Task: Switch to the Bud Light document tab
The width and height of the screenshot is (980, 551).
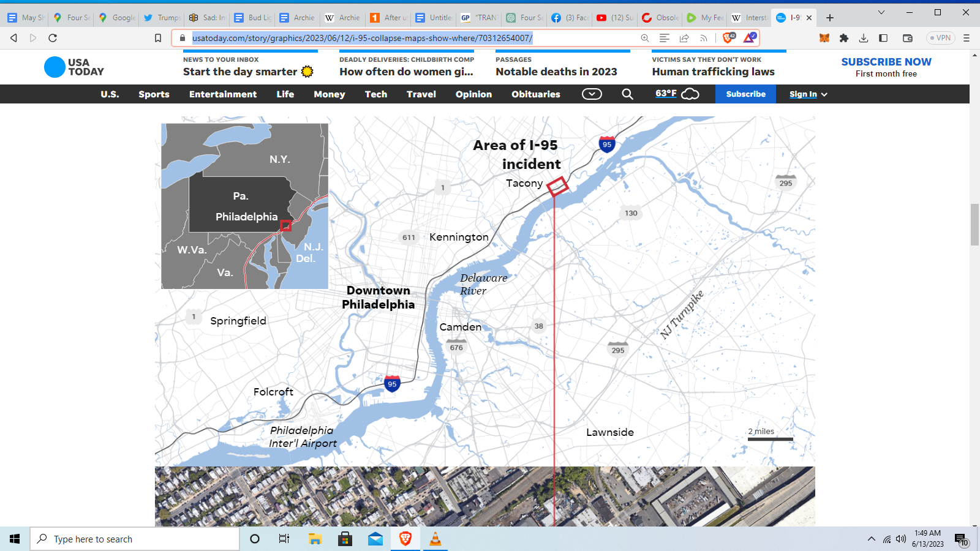Action: tap(253, 18)
